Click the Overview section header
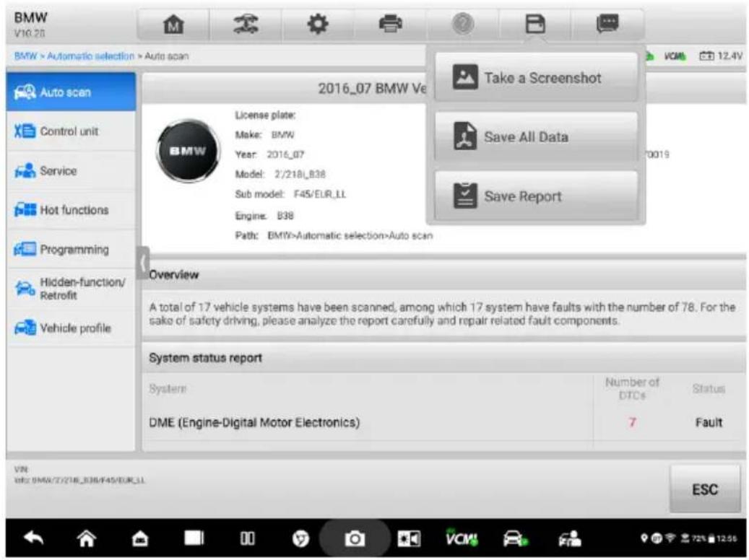 click(x=443, y=275)
